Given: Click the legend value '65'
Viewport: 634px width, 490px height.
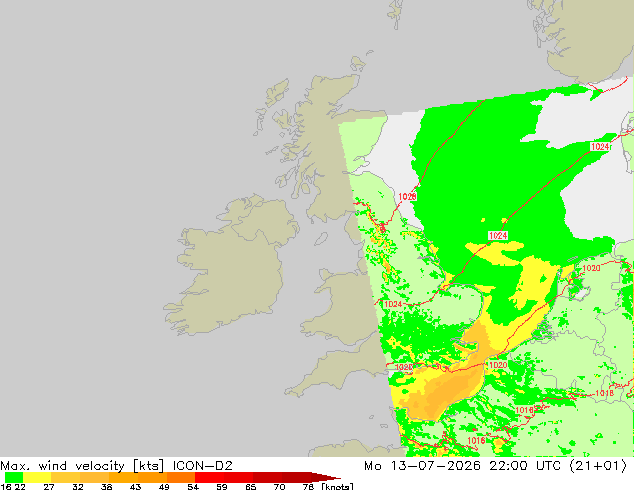Looking at the screenshot, I should (251, 486).
